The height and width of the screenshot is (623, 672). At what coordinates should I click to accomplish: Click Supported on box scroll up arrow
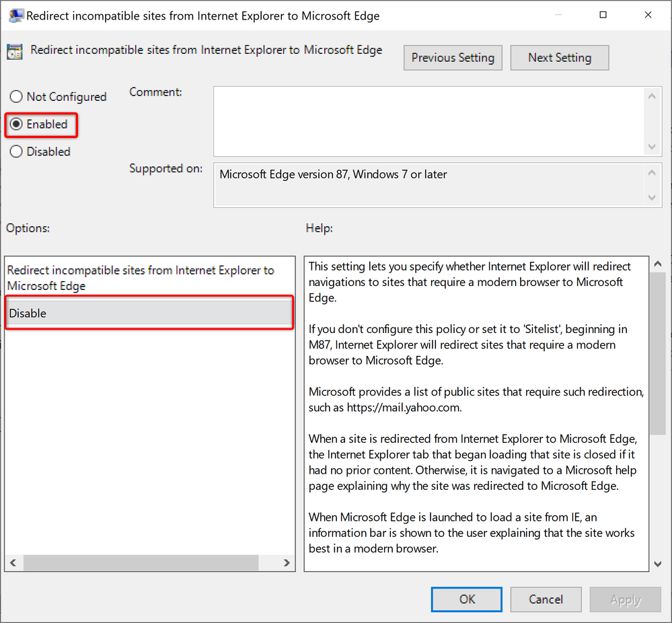652,173
